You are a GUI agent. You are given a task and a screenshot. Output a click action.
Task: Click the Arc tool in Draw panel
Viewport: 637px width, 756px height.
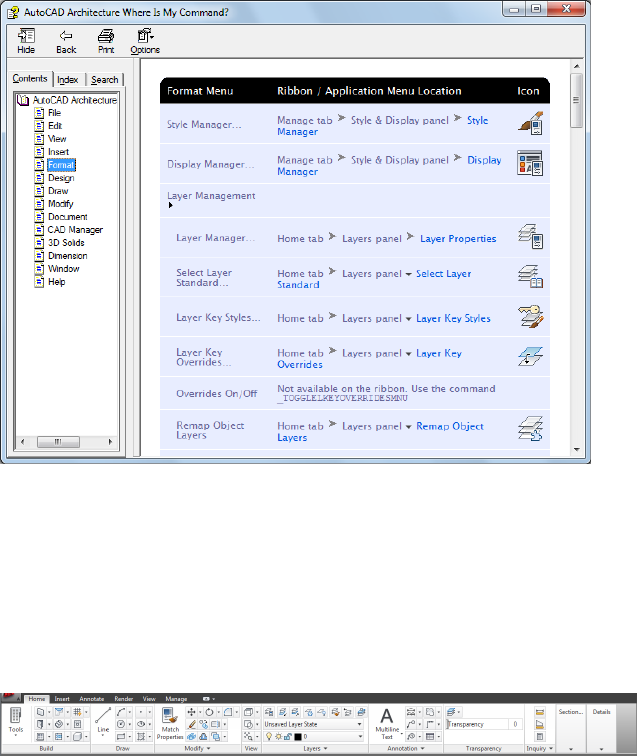121,712
